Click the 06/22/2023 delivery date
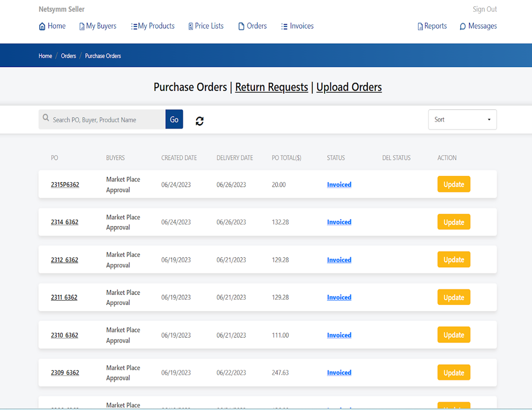The width and height of the screenshot is (532, 410). pyautogui.click(x=231, y=373)
